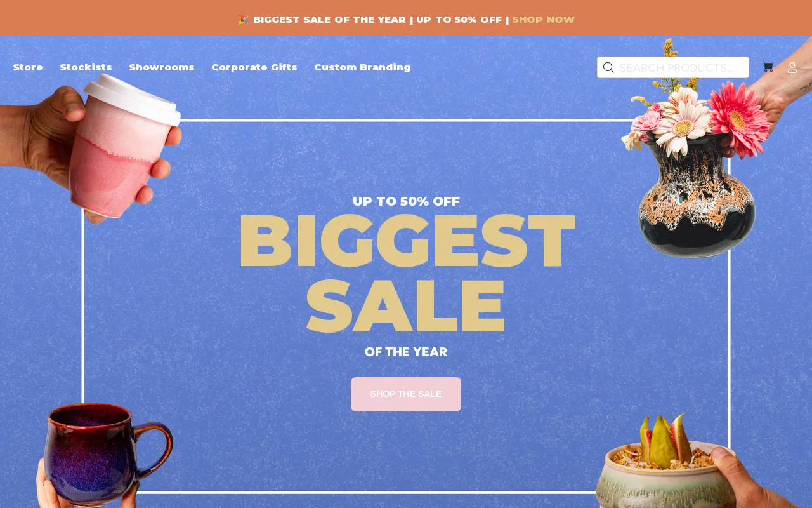Viewport: 812px width, 508px height.
Task: Follow the SHOP NOW link in banner
Action: click(x=544, y=20)
